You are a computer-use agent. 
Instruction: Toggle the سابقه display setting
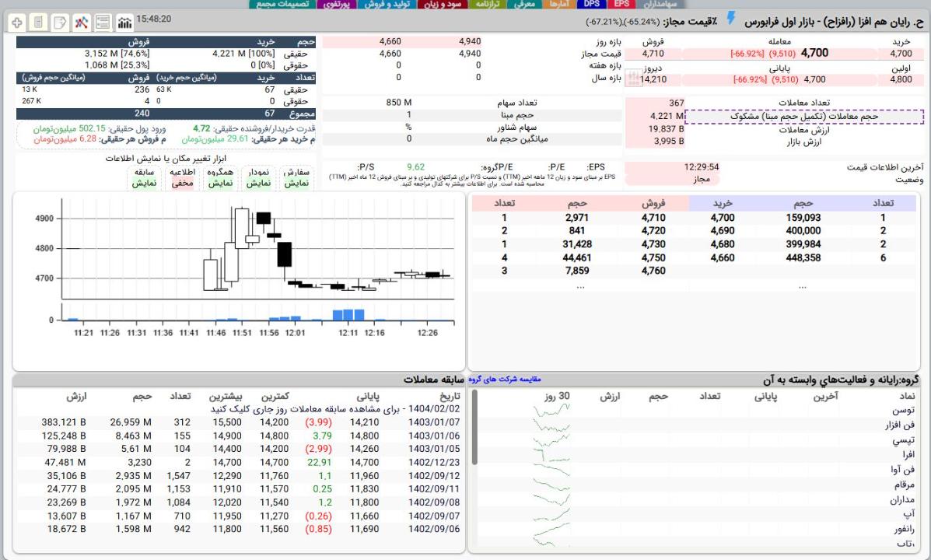pos(144,184)
